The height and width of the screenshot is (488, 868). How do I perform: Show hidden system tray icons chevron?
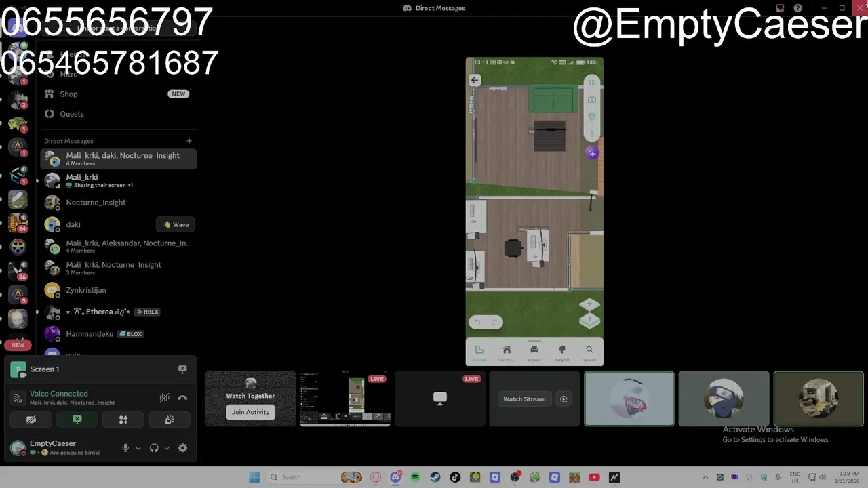click(x=705, y=477)
